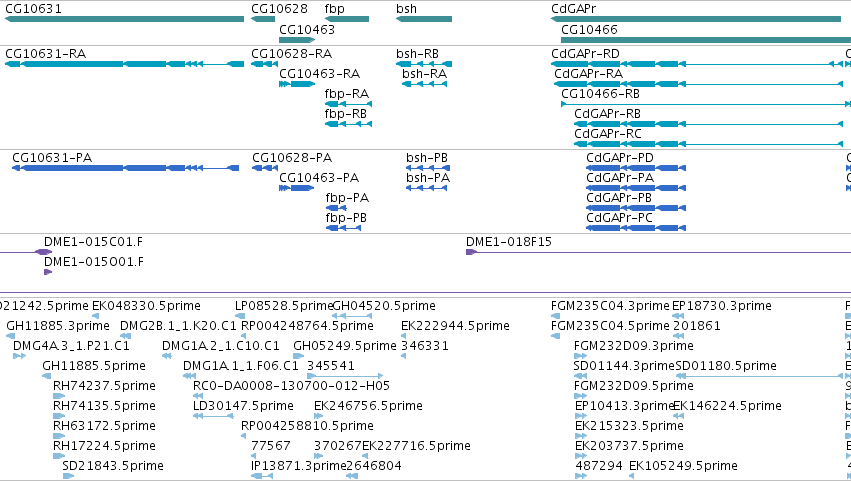Select the EK222944.5prime EST label
Image resolution: width=851 pixels, height=481 pixels.
click(x=455, y=326)
